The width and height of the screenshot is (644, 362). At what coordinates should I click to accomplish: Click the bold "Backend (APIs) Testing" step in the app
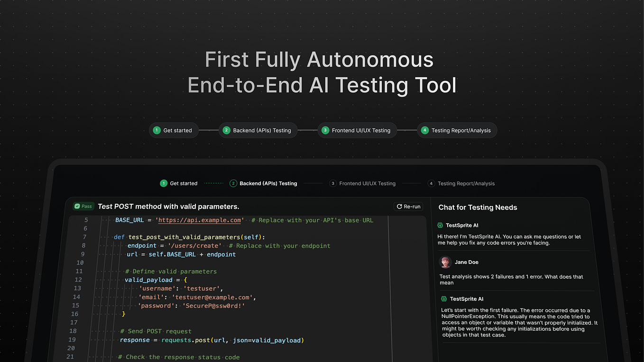coord(264,183)
